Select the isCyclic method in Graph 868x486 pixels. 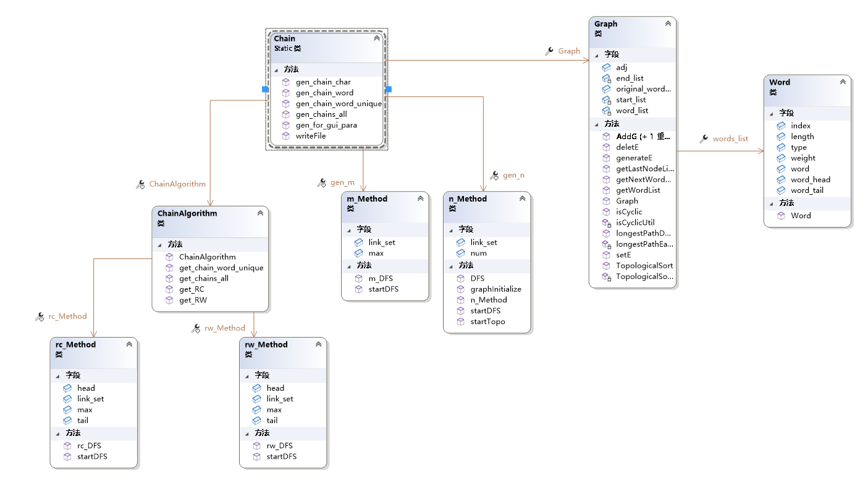tap(629, 211)
